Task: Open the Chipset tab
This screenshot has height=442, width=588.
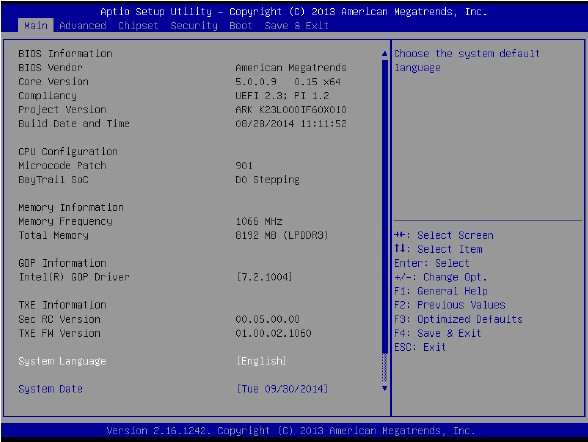Action: click(138, 25)
